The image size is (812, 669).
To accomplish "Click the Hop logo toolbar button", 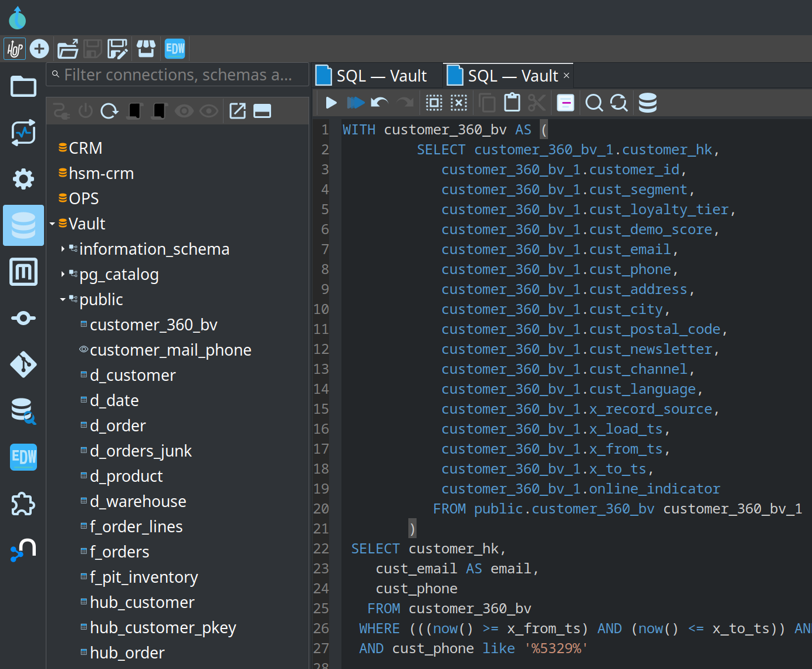I will coord(15,49).
